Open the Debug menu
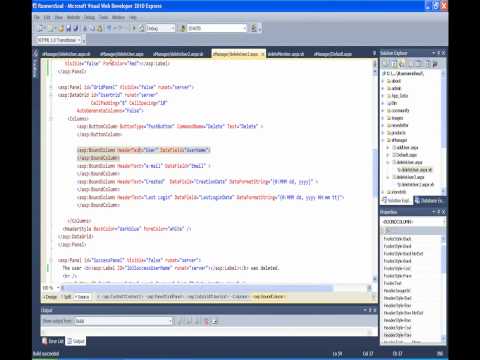Screen dimensions: 480x360 tap(89, 17)
